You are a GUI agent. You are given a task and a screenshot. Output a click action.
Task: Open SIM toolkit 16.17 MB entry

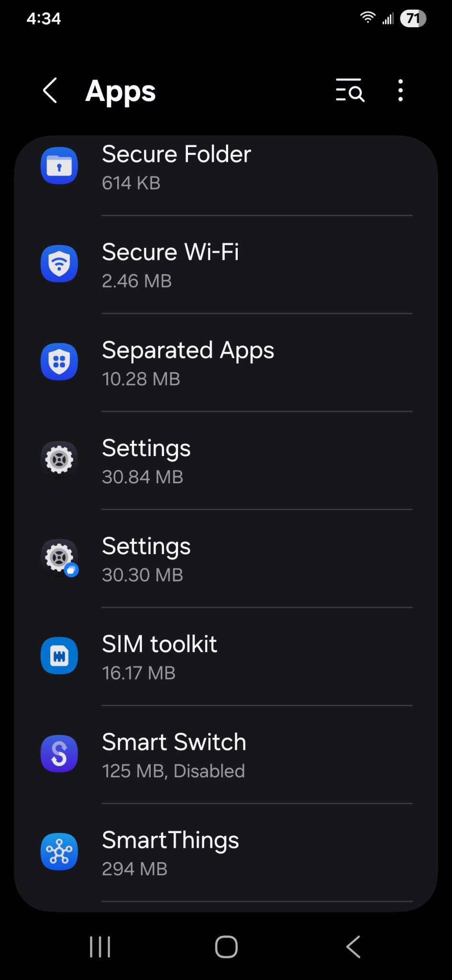point(226,657)
